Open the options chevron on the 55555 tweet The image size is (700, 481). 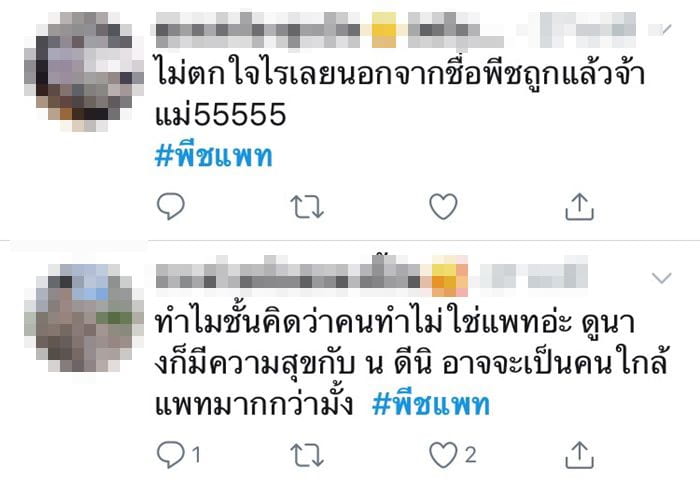pyautogui.click(x=661, y=30)
